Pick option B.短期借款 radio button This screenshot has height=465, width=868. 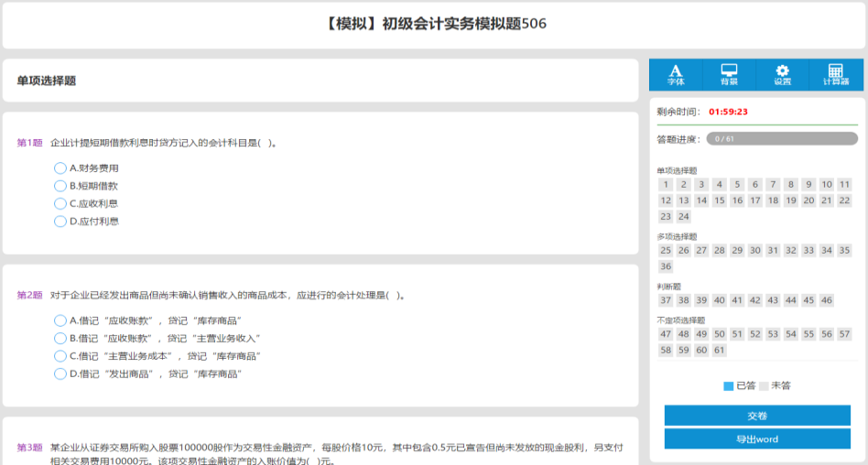point(60,186)
